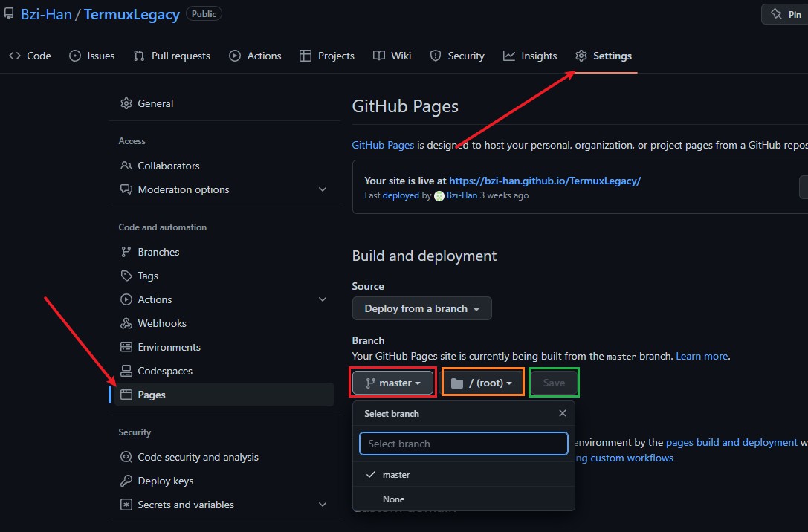The height and width of the screenshot is (532, 808).
Task: Click the Environments server icon
Action: pyautogui.click(x=126, y=347)
